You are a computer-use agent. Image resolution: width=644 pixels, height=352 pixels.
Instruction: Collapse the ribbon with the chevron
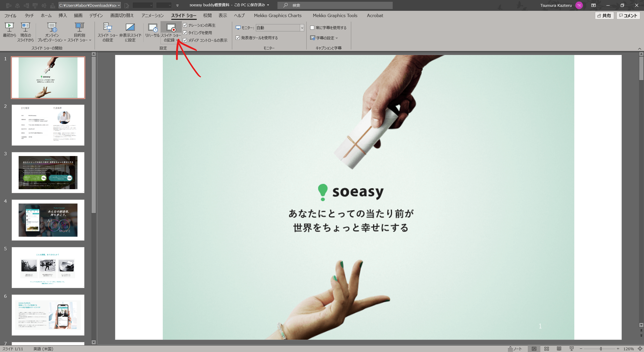pyautogui.click(x=639, y=48)
